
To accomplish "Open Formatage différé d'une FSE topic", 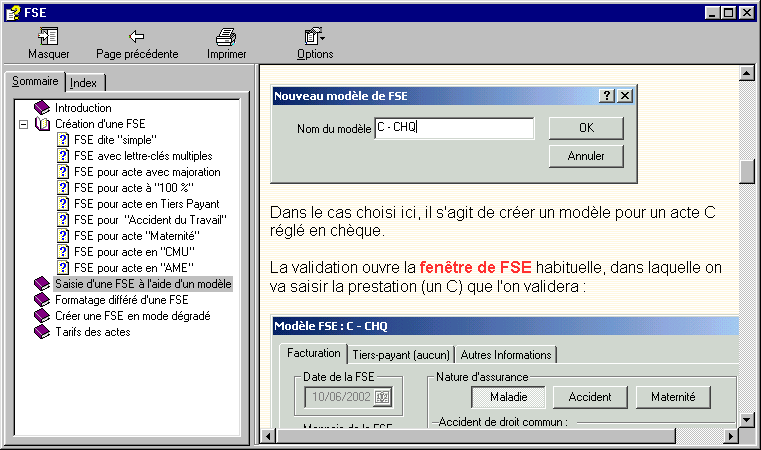I will click(x=121, y=300).
